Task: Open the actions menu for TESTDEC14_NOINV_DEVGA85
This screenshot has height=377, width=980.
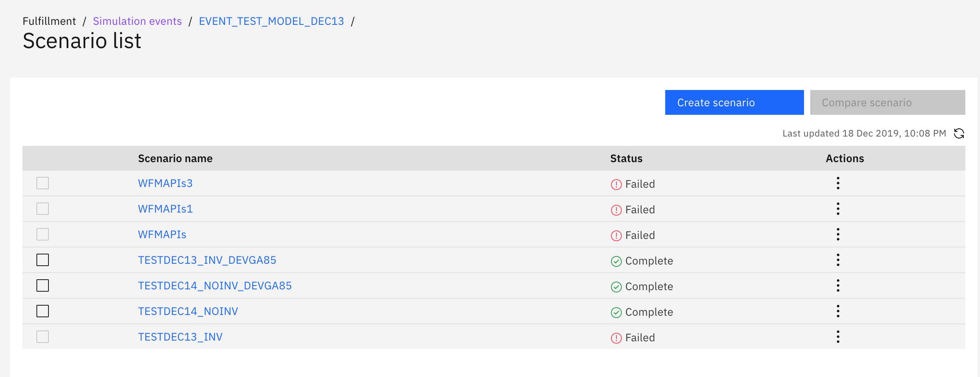Action: 838,285
